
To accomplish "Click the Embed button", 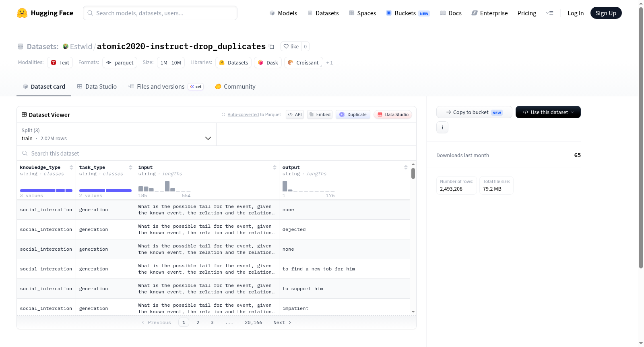I will pos(320,114).
